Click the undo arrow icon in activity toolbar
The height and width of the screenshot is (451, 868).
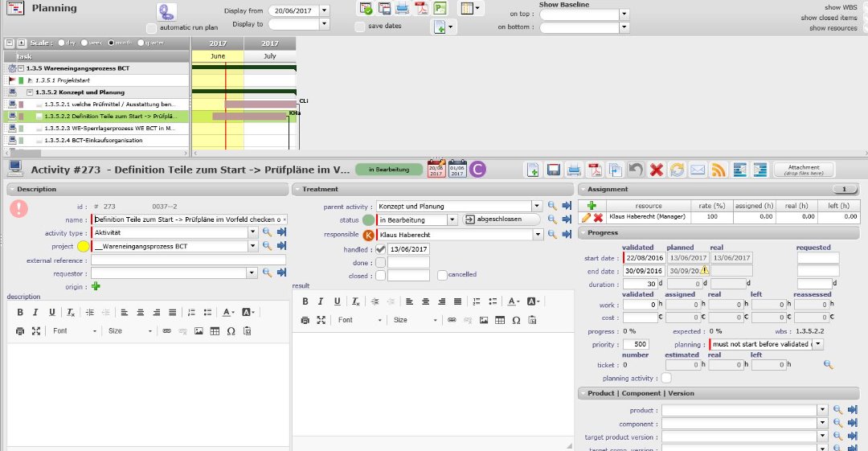click(x=636, y=170)
